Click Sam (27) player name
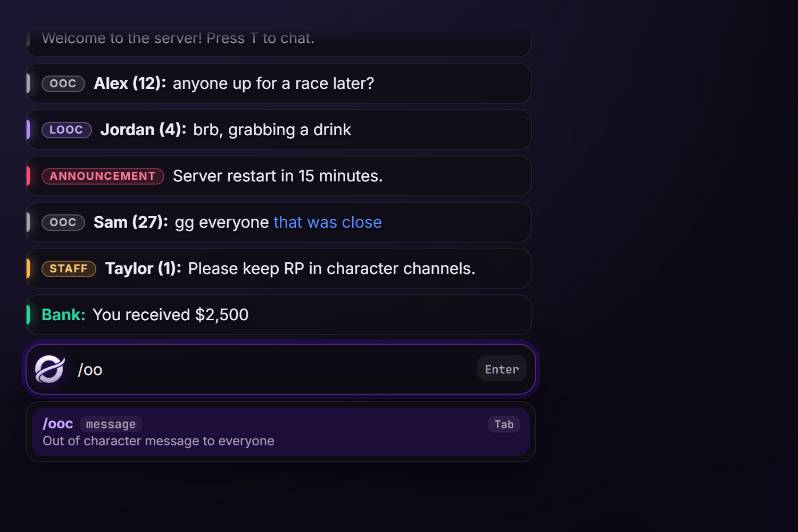 [x=131, y=222]
